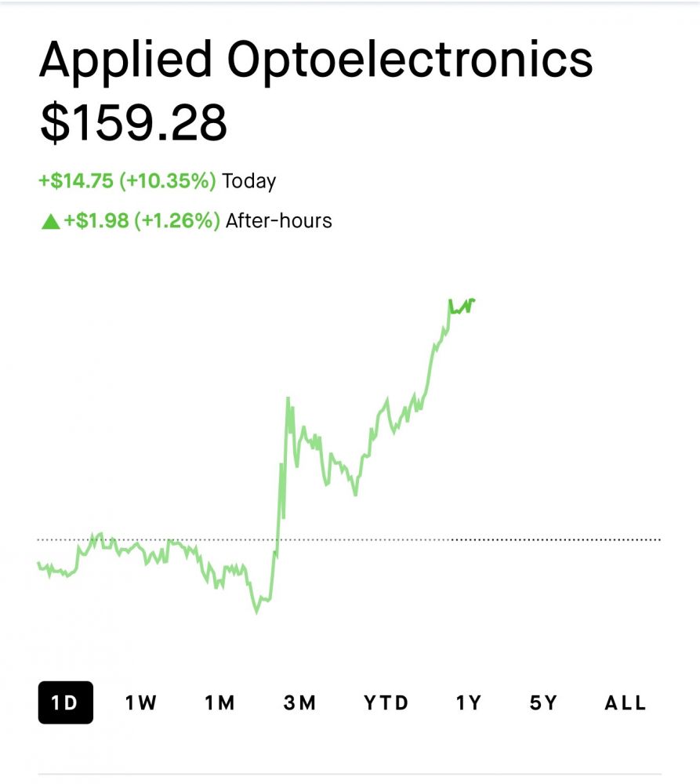Show the ALL time chart
700x784 pixels.
[x=625, y=702]
